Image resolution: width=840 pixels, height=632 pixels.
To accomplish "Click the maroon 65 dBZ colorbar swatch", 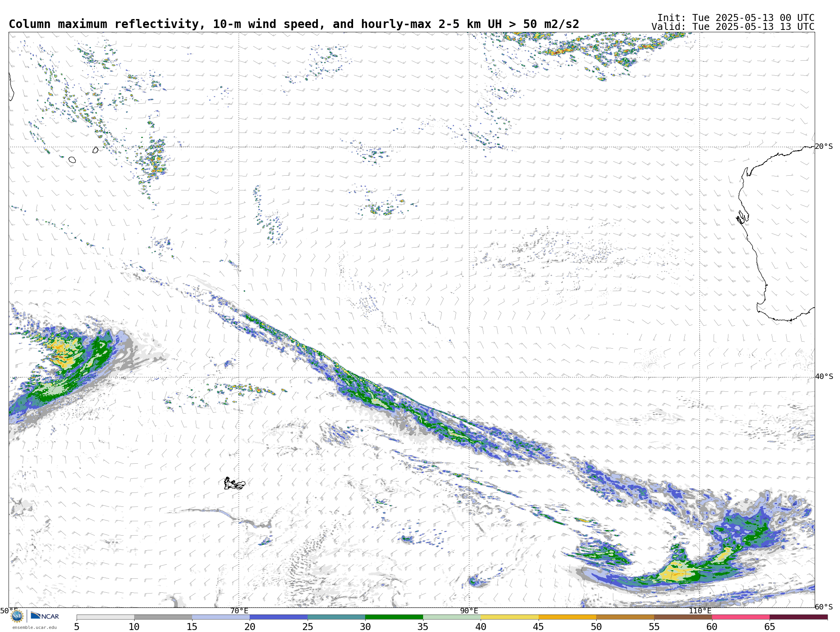I will (798, 617).
